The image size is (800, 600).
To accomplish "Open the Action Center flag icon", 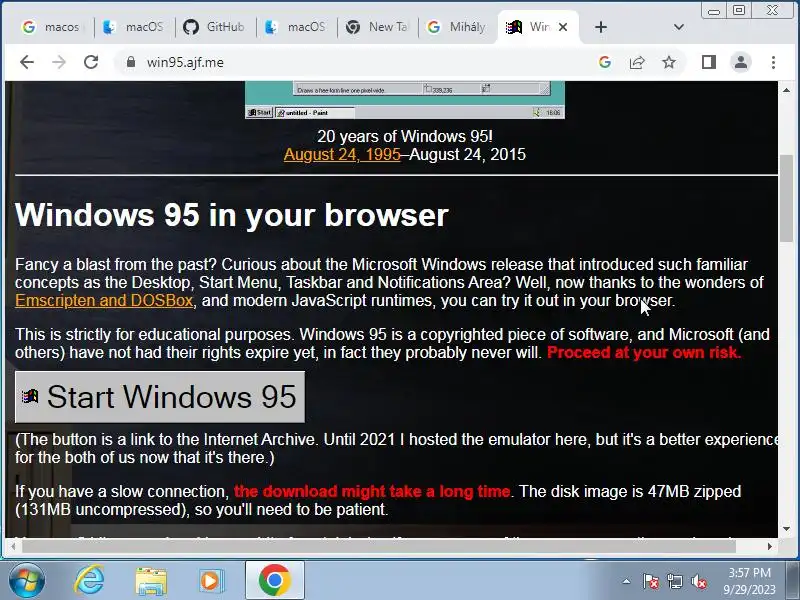I will (651, 581).
